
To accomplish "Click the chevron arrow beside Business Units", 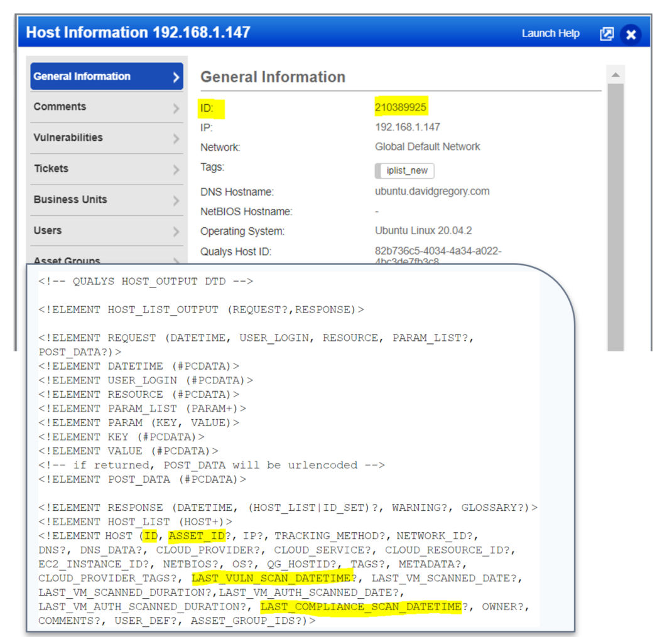I will pyautogui.click(x=176, y=200).
